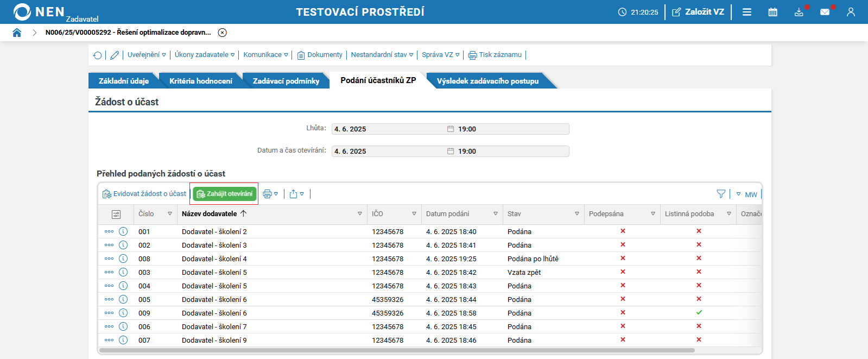The width and height of the screenshot is (868, 359).
Task: Click the horizontal table scrollbar
Action: pyautogui.click(x=397, y=350)
